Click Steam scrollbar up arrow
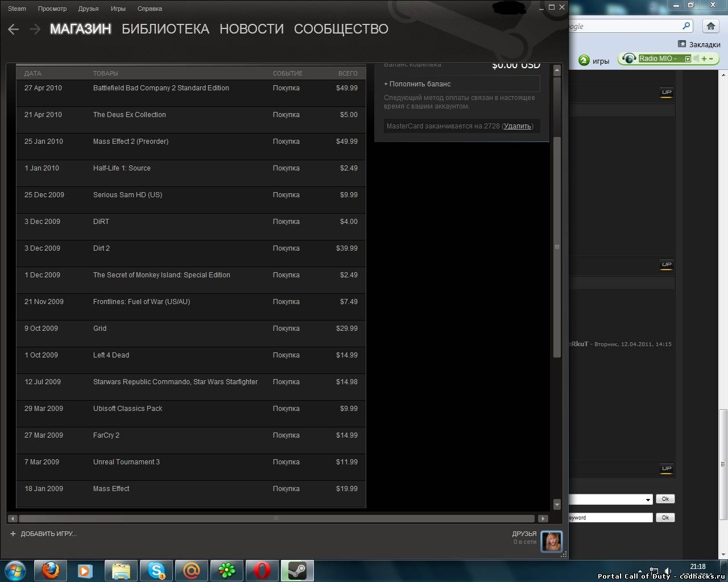The height and width of the screenshot is (582, 728). point(557,70)
